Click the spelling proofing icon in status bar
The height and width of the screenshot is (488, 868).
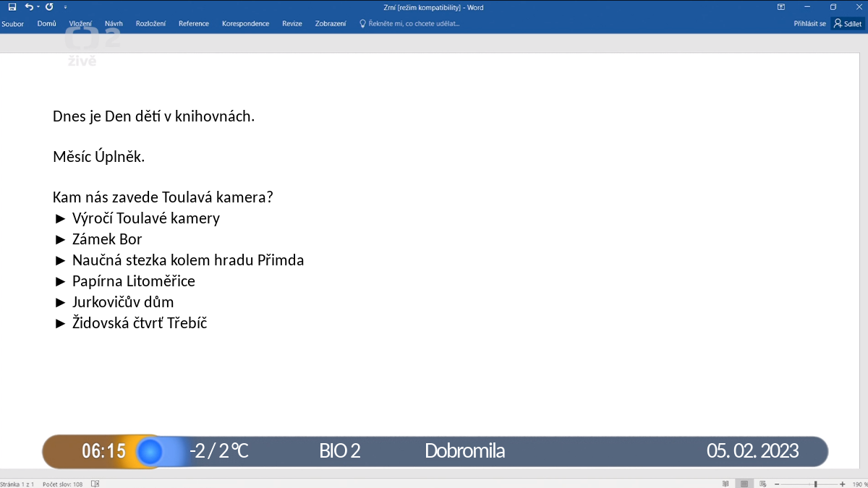[95, 484]
